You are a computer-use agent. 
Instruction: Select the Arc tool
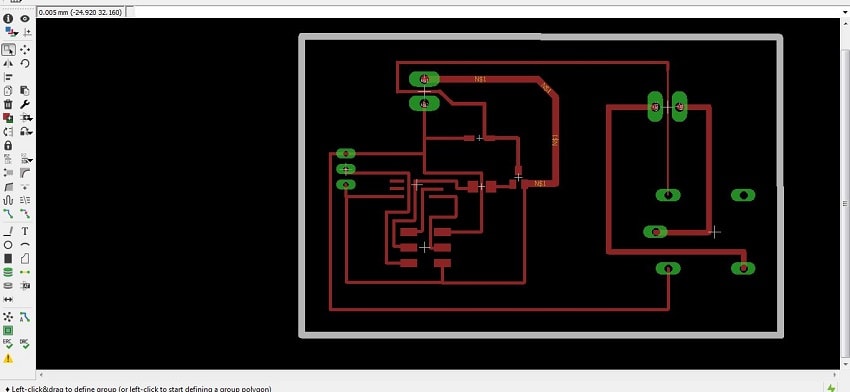pos(25,245)
